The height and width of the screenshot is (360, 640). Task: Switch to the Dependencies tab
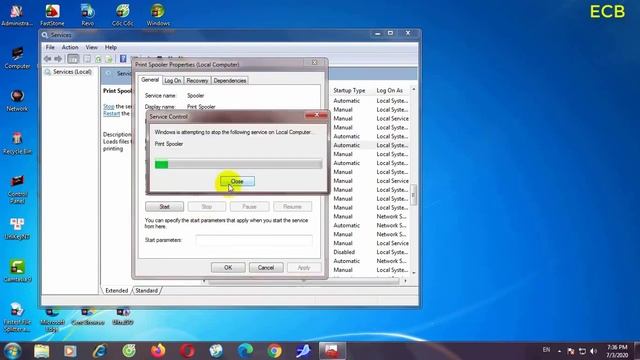[230, 80]
